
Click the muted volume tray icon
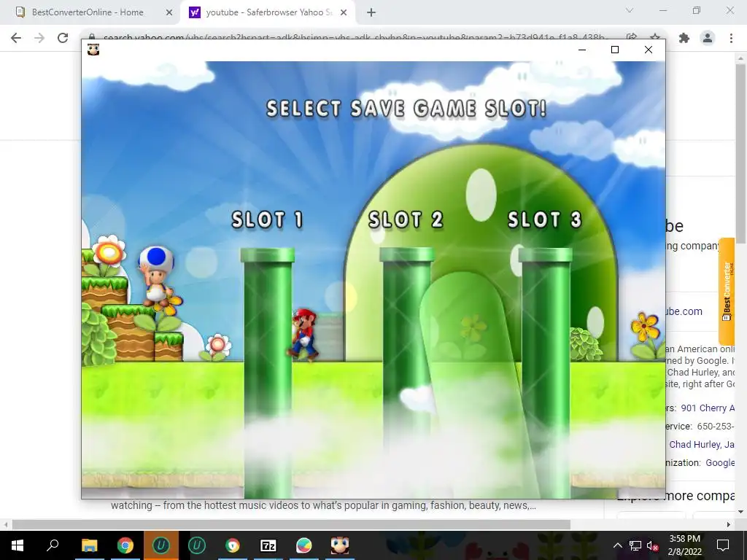pos(652,545)
